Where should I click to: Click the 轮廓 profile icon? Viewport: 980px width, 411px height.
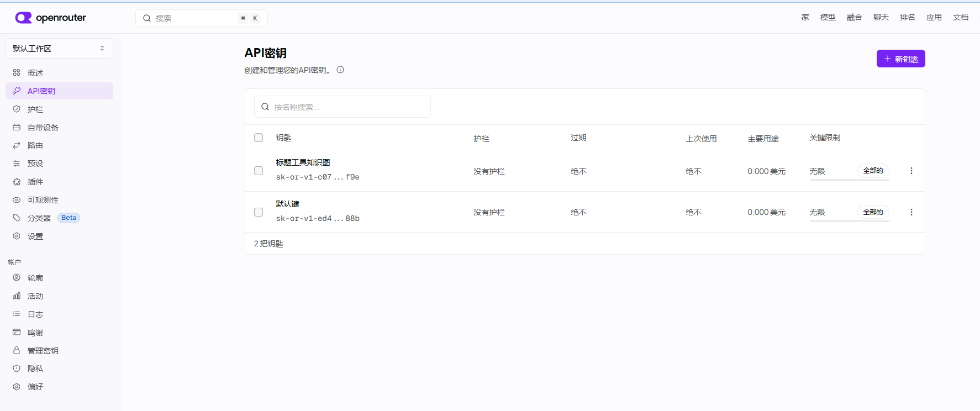pyautogui.click(x=17, y=277)
